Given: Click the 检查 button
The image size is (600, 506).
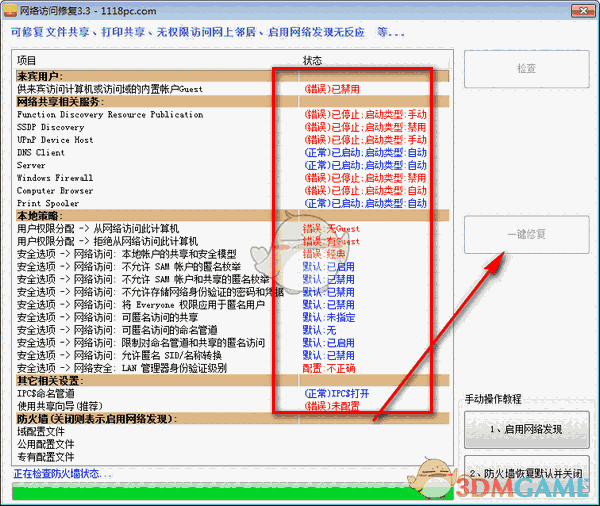Looking at the screenshot, I should 527,69.
